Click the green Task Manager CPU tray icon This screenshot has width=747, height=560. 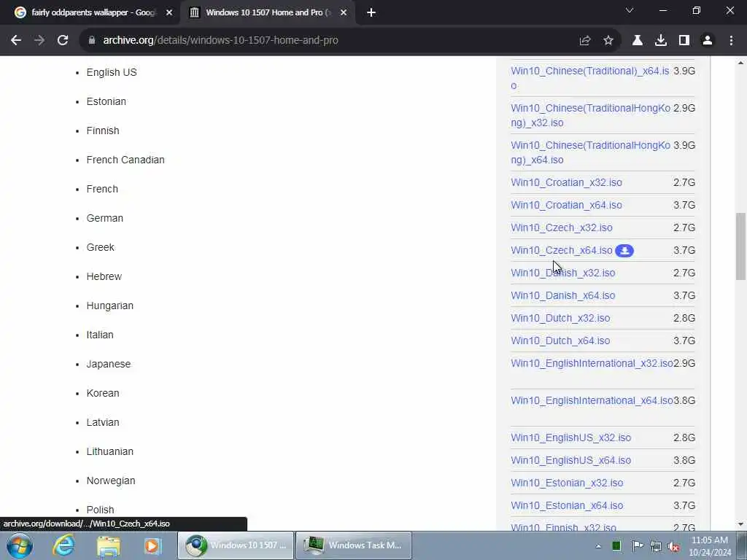coord(616,546)
